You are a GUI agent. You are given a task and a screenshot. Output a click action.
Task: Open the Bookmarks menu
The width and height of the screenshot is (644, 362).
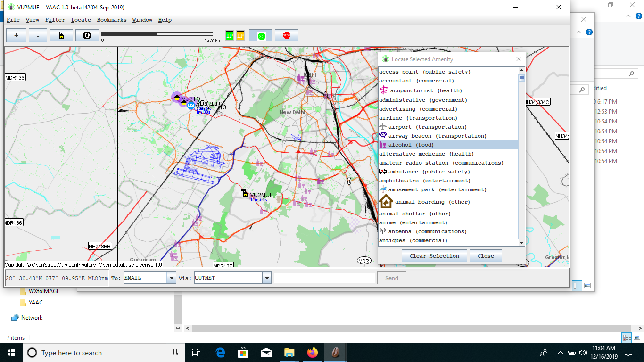pyautogui.click(x=112, y=20)
